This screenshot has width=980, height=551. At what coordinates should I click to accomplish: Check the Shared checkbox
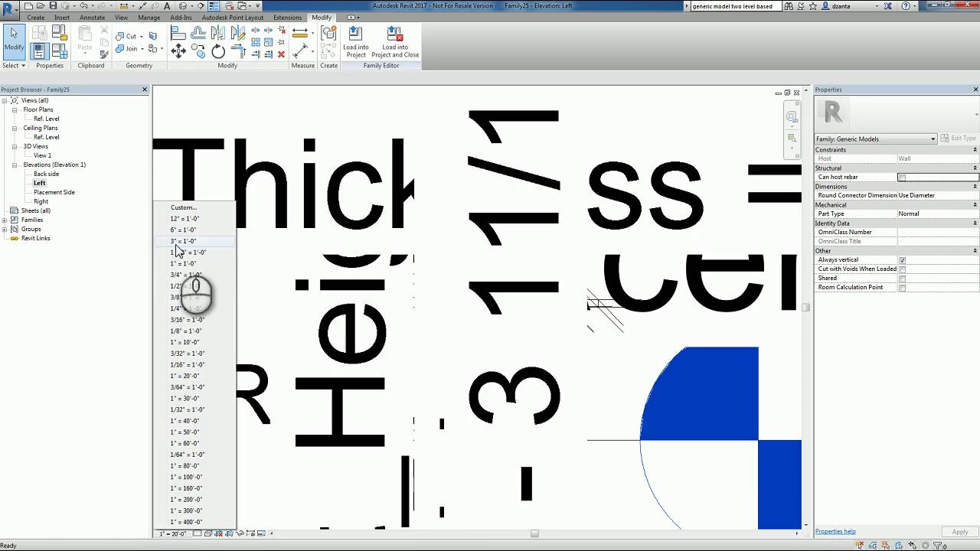coord(902,279)
